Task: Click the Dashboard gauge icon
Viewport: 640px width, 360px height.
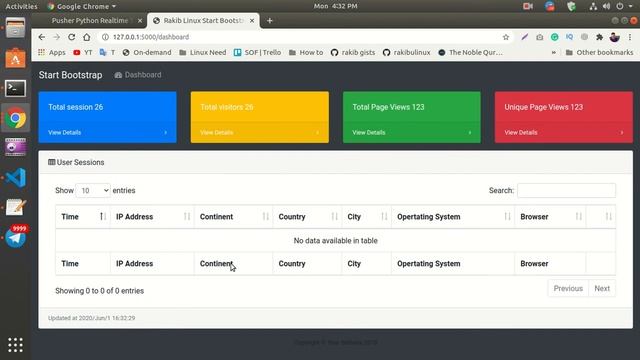Action: (x=118, y=75)
